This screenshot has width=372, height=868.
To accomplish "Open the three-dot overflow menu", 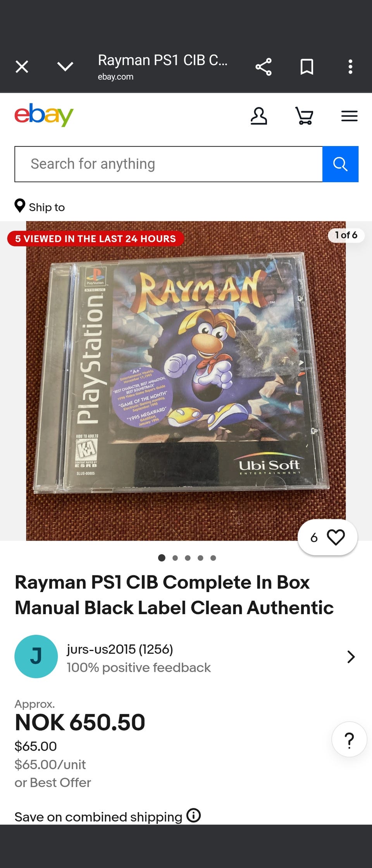I will tap(350, 67).
